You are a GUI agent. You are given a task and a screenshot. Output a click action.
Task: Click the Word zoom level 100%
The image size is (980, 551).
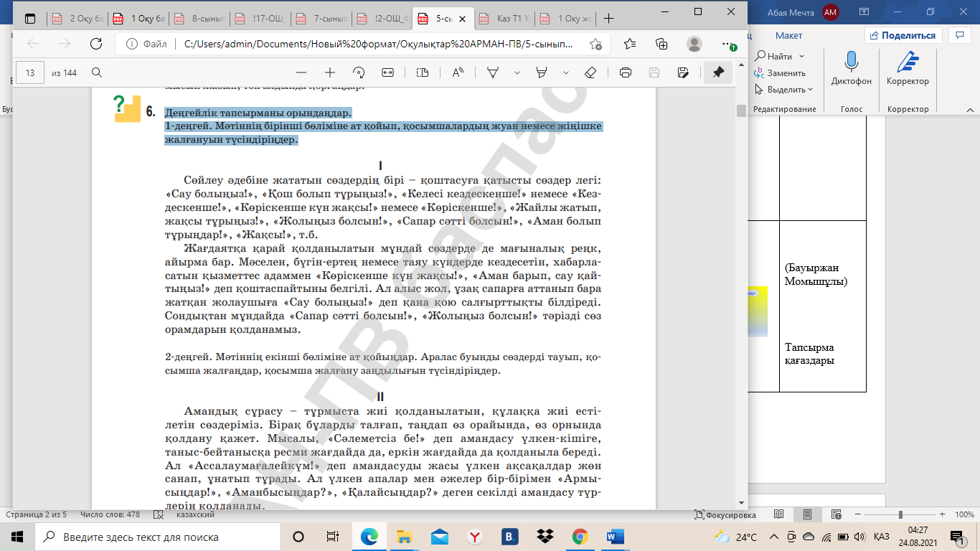pyautogui.click(x=964, y=514)
